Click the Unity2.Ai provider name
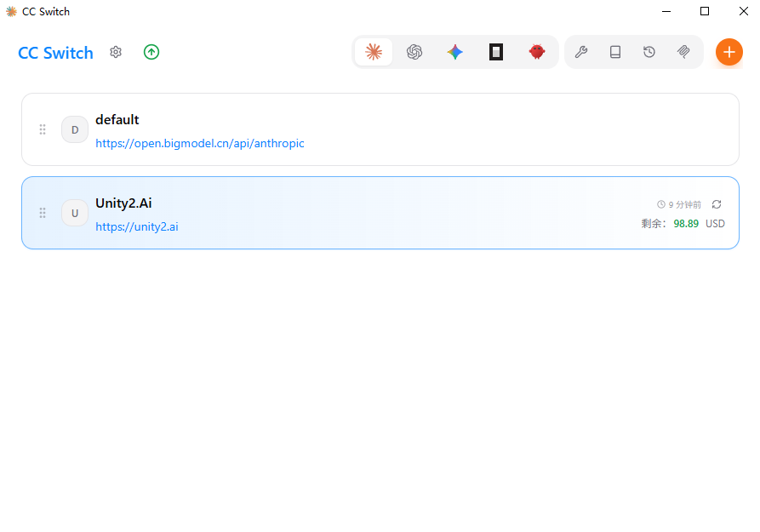 (123, 203)
